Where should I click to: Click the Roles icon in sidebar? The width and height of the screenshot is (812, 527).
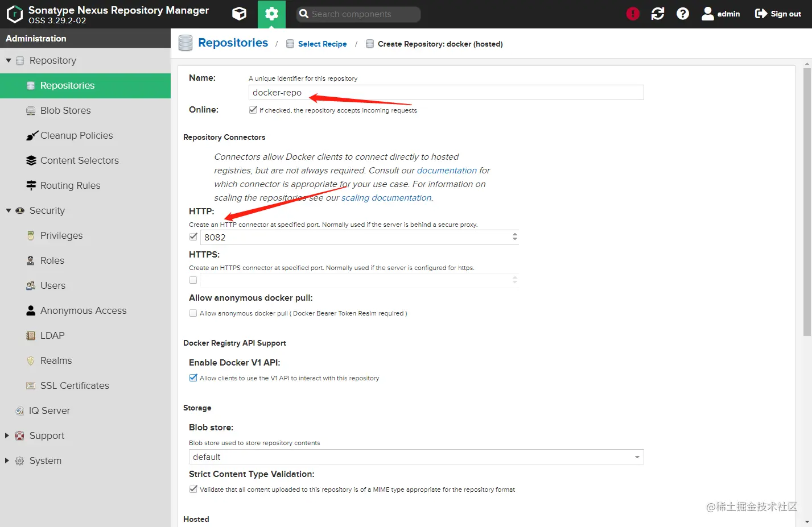pyautogui.click(x=31, y=260)
